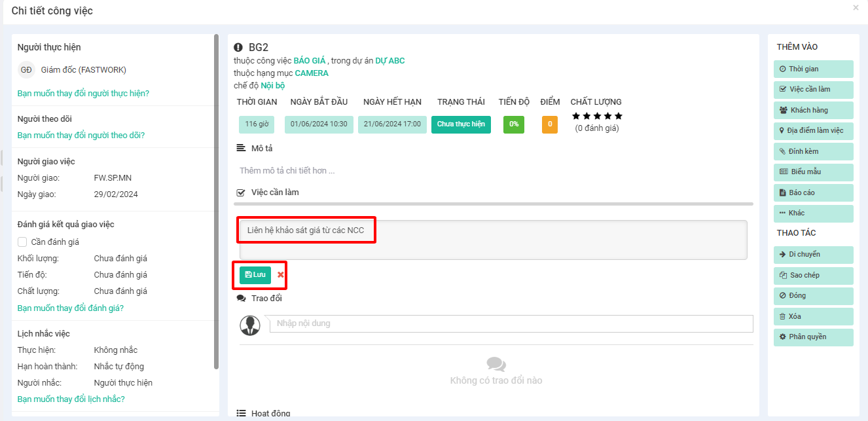The width and height of the screenshot is (868, 421).
Task: Click the Đính kèm attachment button
Action: click(x=813, y=151)
